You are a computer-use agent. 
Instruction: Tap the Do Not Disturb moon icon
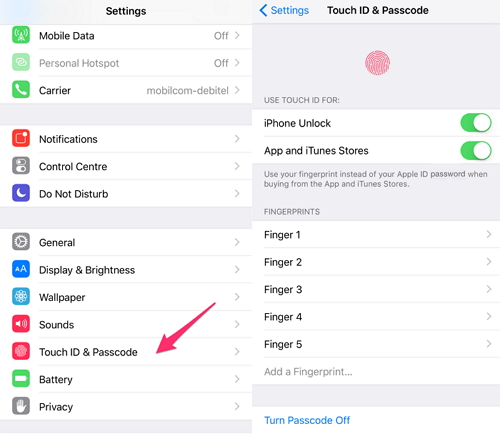tap(21, 193)
